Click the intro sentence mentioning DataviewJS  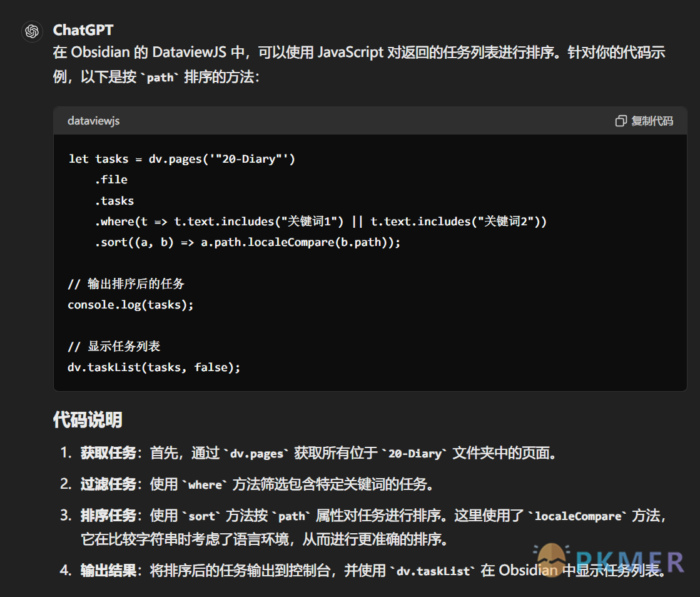pos(359,64)
